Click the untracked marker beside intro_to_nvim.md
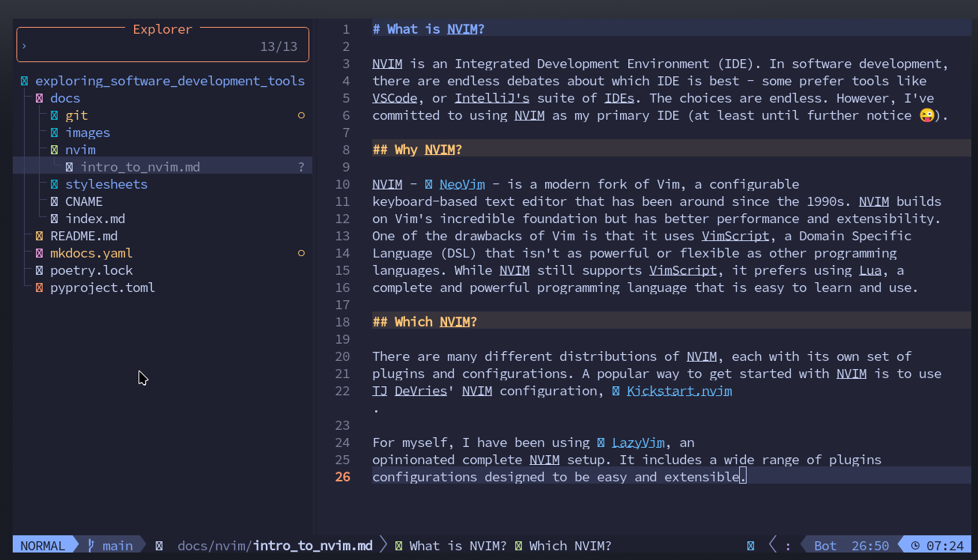Screen dimensions: 978x560 [x=301, y=166]
